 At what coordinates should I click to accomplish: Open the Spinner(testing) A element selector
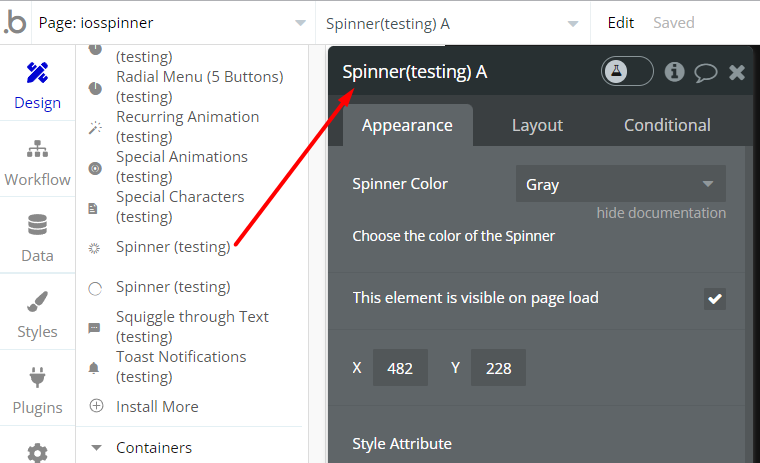coord(452,22)
